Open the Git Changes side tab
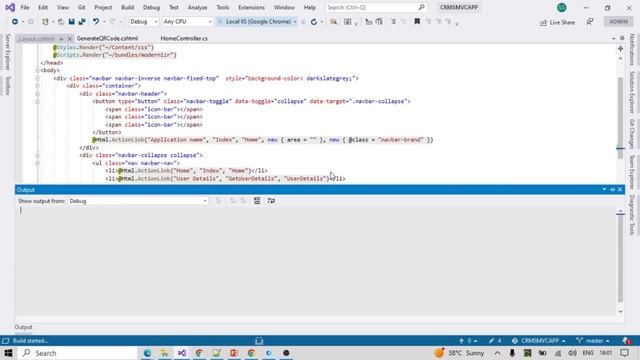The image size is (640, 360). point(632,133)
